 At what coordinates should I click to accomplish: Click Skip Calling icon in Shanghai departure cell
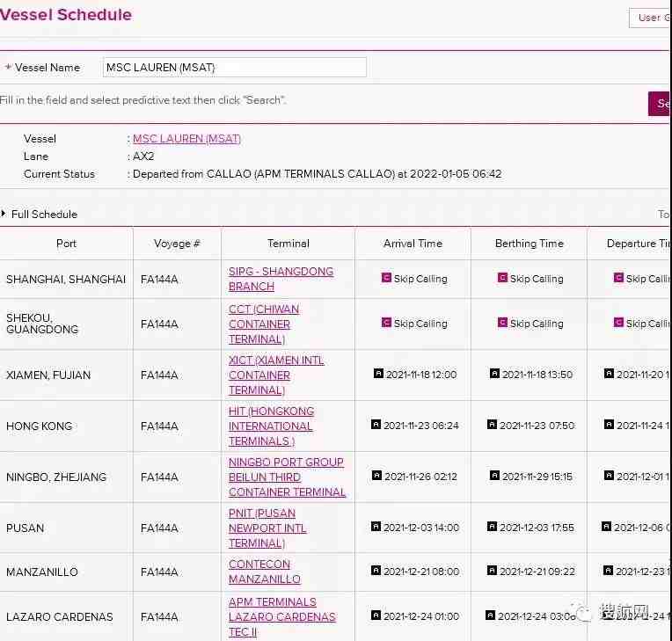click(618, 278)
